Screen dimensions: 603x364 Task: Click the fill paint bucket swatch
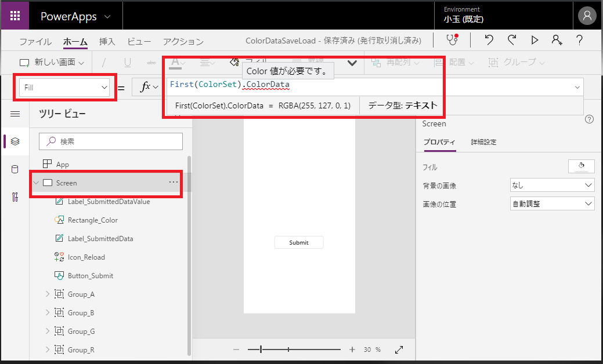(x=582, y=166)
